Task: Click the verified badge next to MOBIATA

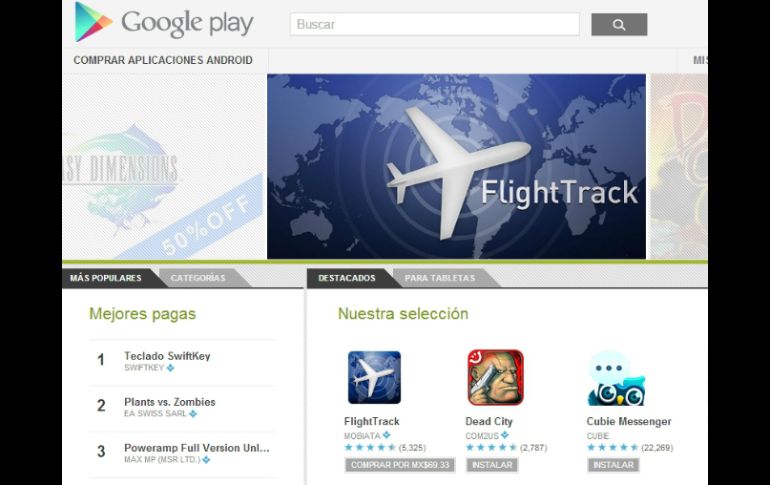Action: [x=387, y=435]
